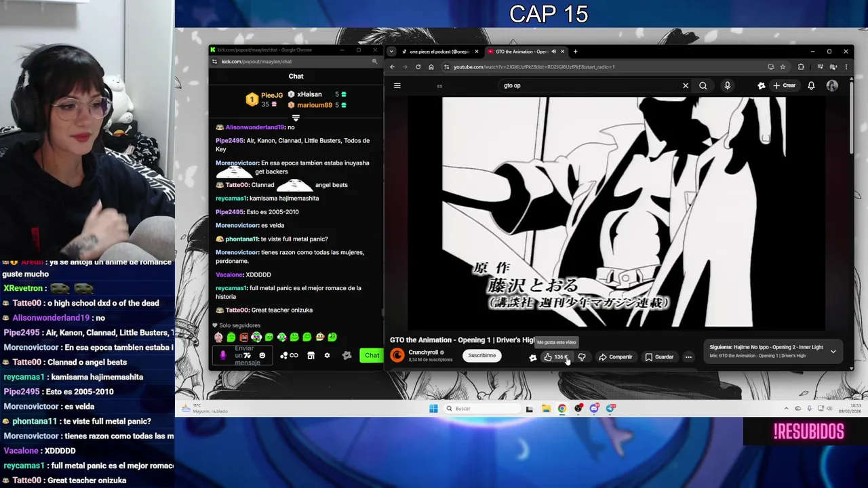Viewport: 868px width, 488px height.
Task: Select the first pink emote in chat row
Action: pyautogui.click(x=218, y=337)
